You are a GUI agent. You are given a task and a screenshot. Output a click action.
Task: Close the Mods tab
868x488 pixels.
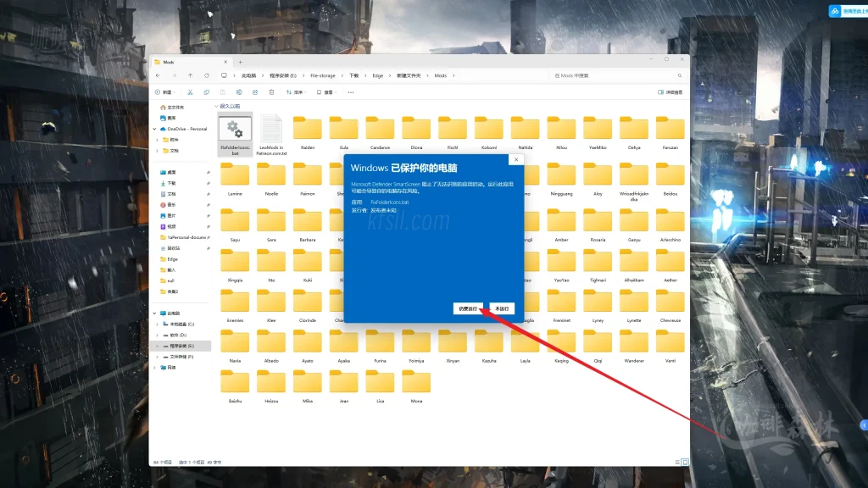(225, 62)
